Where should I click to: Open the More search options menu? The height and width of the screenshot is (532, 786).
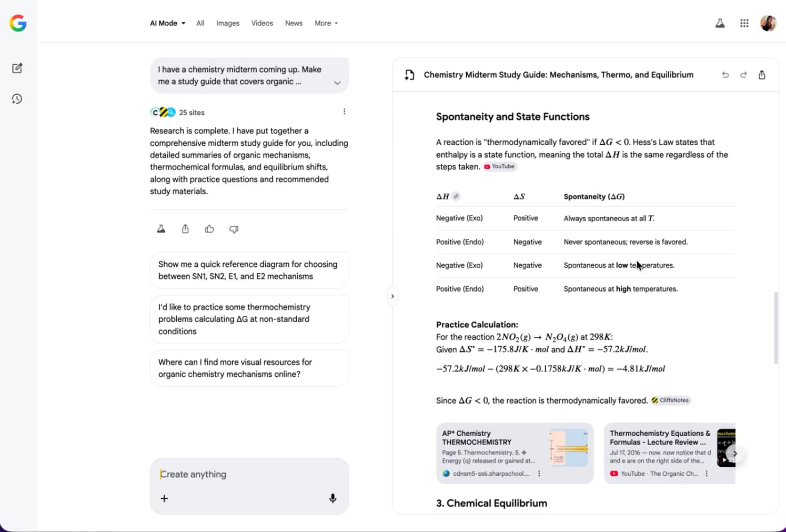326,23
